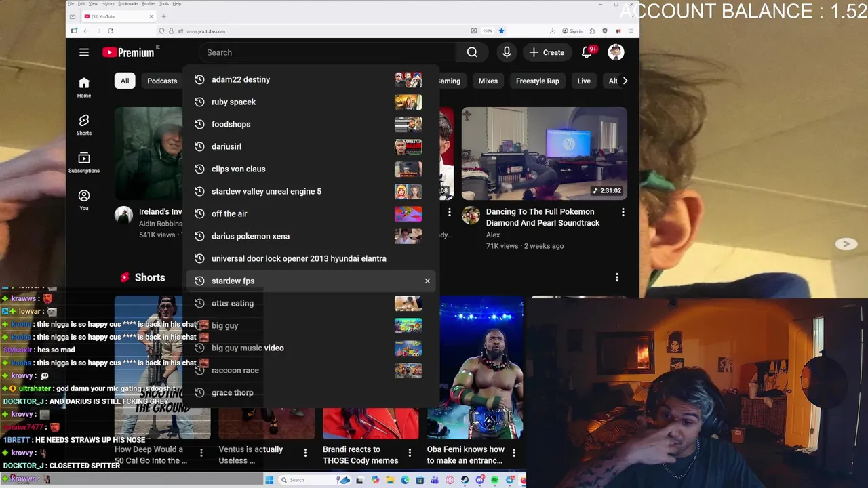The height and width of the screenshot is (488, 868).
Task: Go back in the Firefox toolbar
Action: (86, 30)
